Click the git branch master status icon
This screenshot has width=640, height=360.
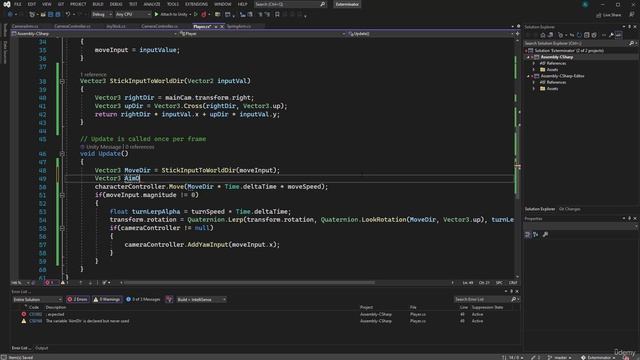click(x=550, y=357)
